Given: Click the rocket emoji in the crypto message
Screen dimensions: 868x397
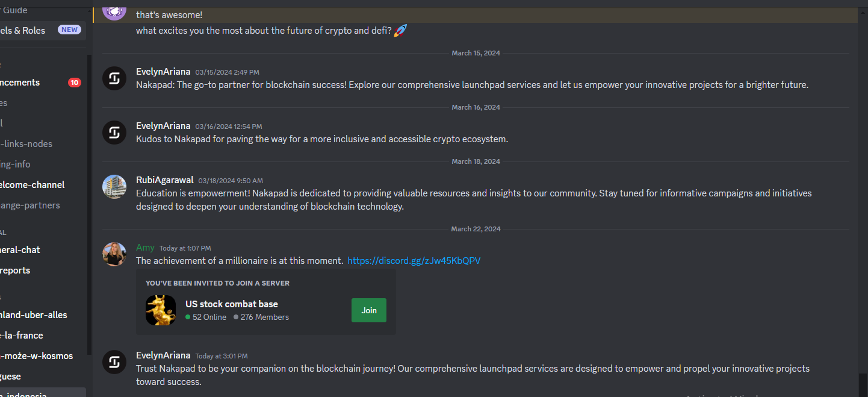Looking at the screenshot, I should pyautogui.click(x=401, y=30).
